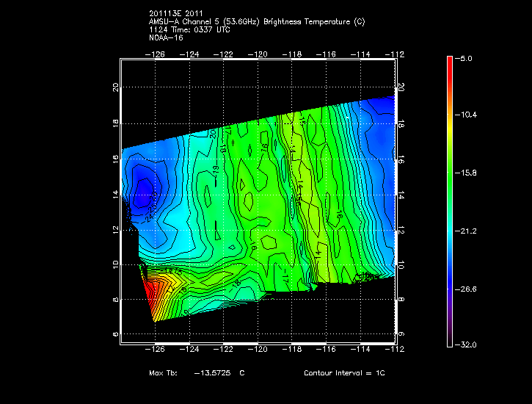Click the -26.6 color bar label

[x=467, y=289]
